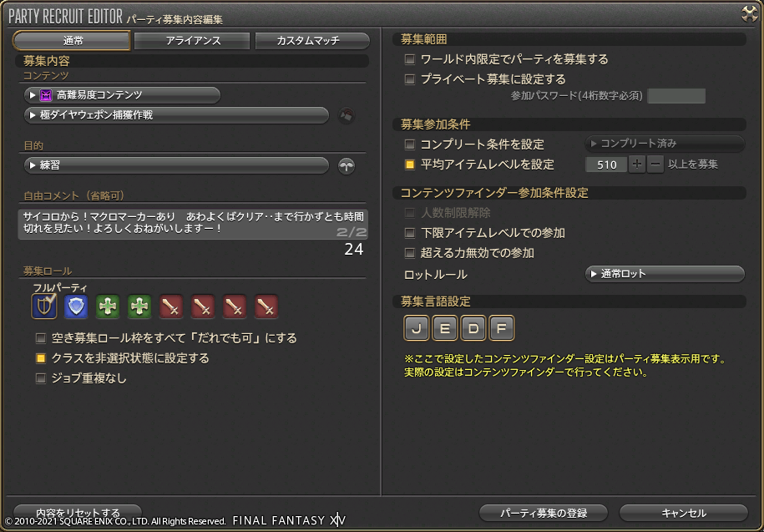Click the second tank shield slot icon

[76, 307]
